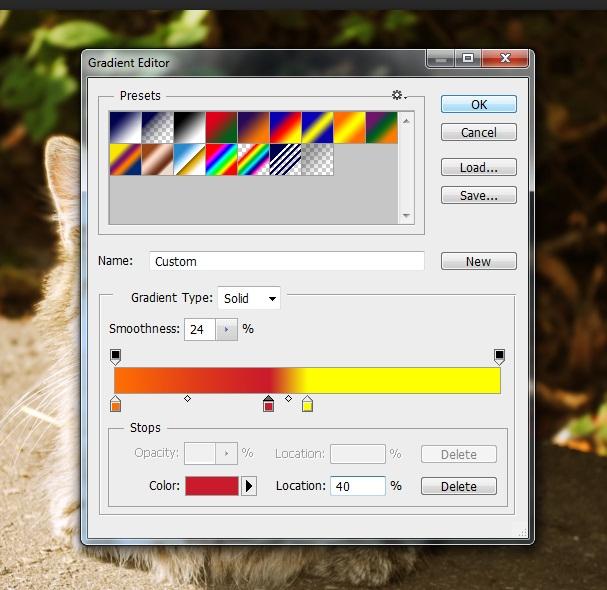The image size is (607, 590).
Task: Select the red color stop at 40%
Action: (x=268, y=404)
